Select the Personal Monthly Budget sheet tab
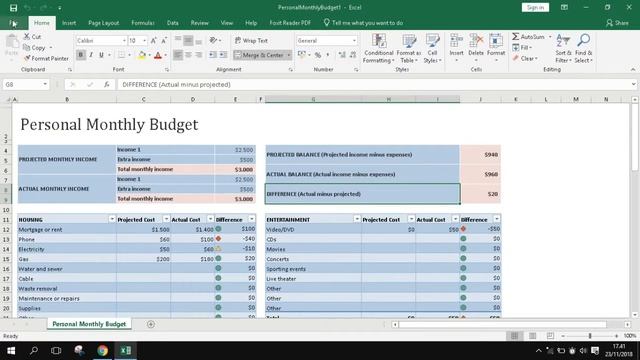 pos(89,324)
